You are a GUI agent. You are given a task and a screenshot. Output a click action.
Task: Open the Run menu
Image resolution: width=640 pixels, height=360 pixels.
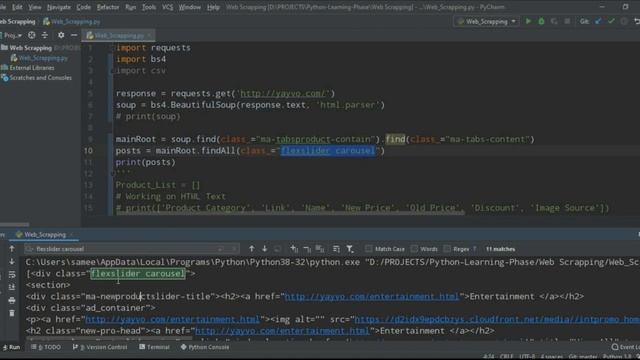click(x=131, y=7)
